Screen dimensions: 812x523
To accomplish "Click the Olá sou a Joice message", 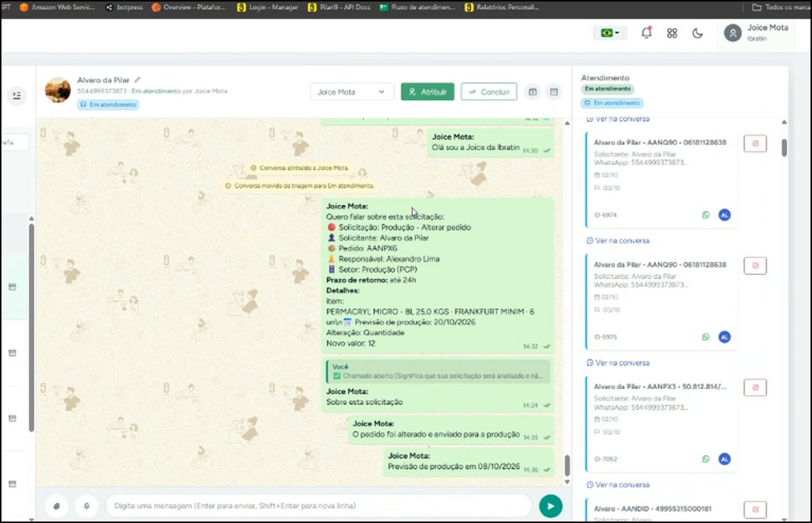I will [x=491, y=142].
